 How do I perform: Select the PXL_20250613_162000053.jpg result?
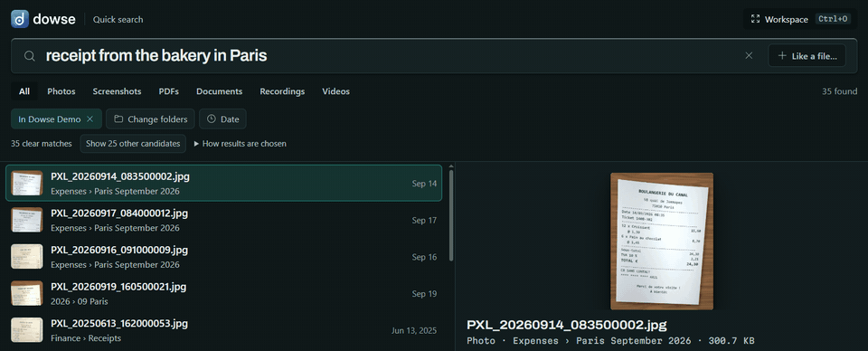(x=223, y=330)
